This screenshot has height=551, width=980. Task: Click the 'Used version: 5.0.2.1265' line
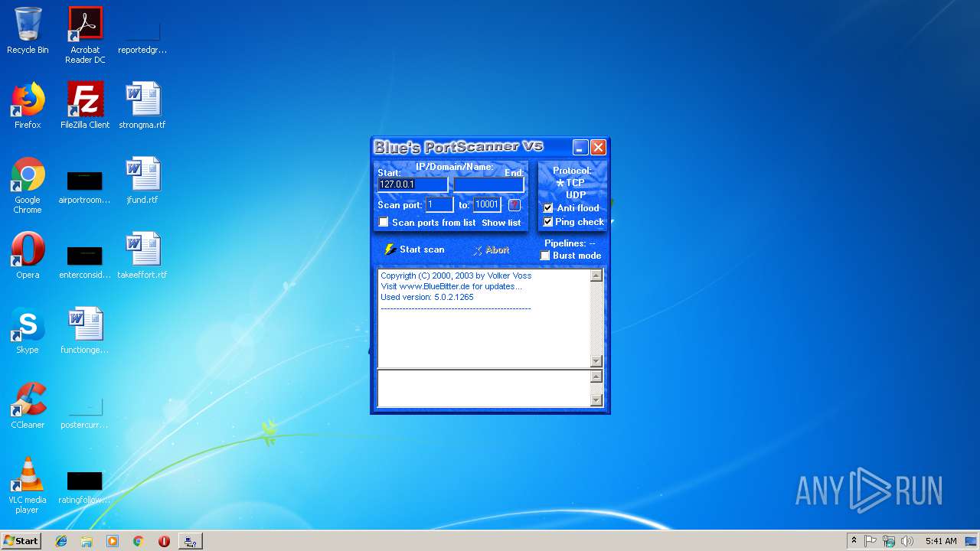click(426, 297)
